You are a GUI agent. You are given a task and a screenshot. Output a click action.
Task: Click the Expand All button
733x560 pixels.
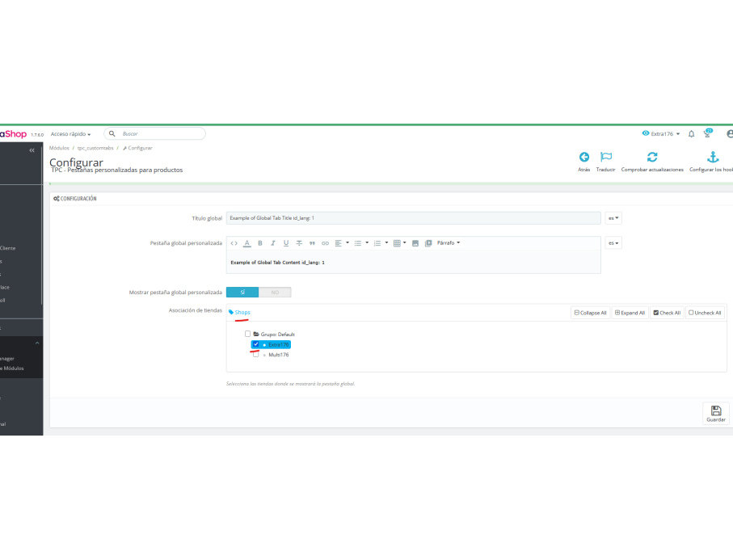[x=630, y=313]
